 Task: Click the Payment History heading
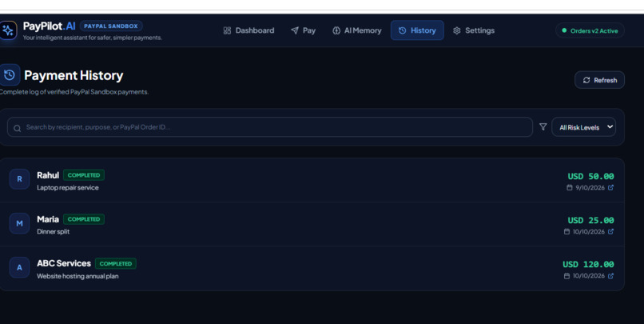74,75
